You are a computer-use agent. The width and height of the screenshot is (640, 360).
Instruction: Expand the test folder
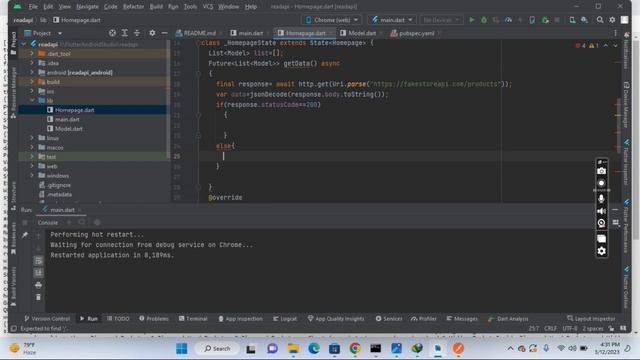[x=32, y=157]
